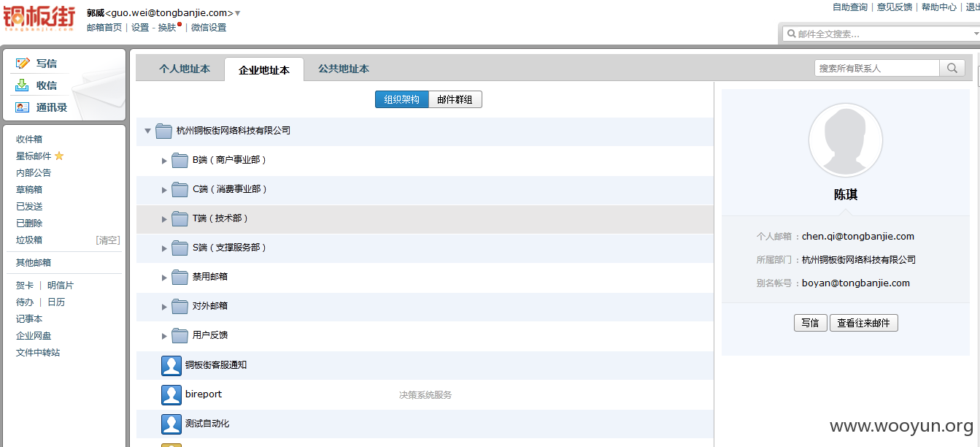Open the 草稿箱 folder
Viewport: 980px width, 447px height.
tap(29, 189)
